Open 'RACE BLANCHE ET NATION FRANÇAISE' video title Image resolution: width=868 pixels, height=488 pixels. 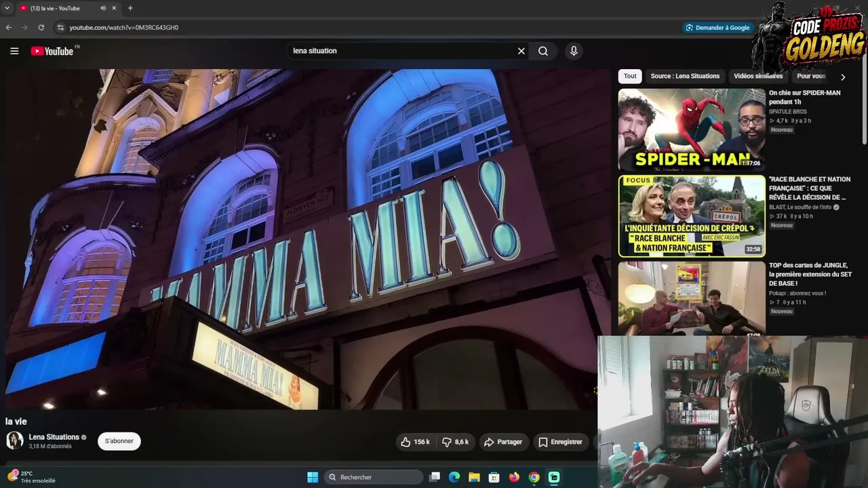click(810, 188)
